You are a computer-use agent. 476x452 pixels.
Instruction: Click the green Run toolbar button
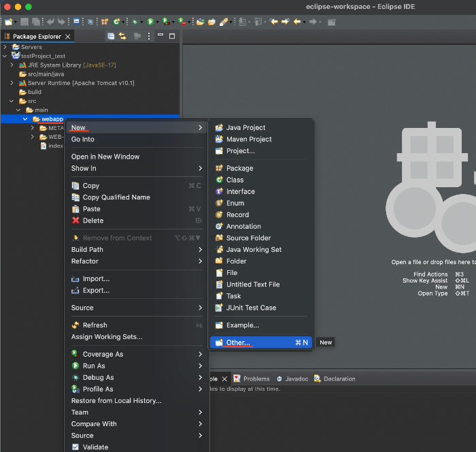point(150,22)
